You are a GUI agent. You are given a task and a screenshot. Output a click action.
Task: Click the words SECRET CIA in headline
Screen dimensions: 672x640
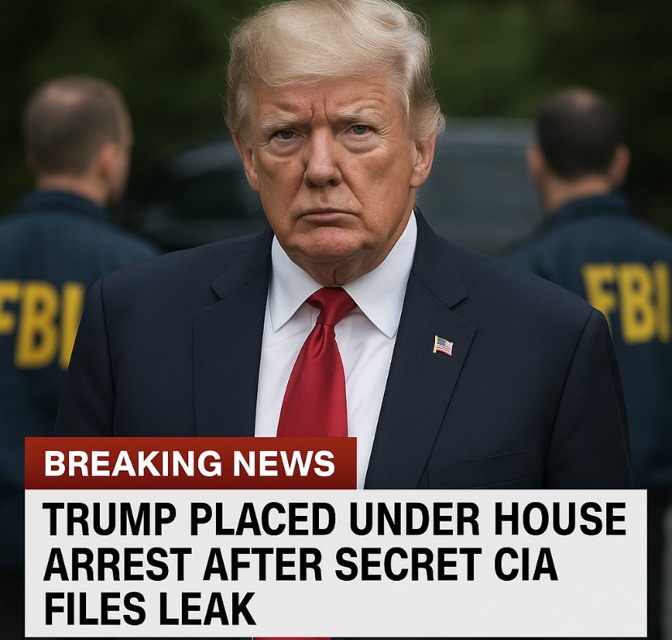tap(446, 562)
